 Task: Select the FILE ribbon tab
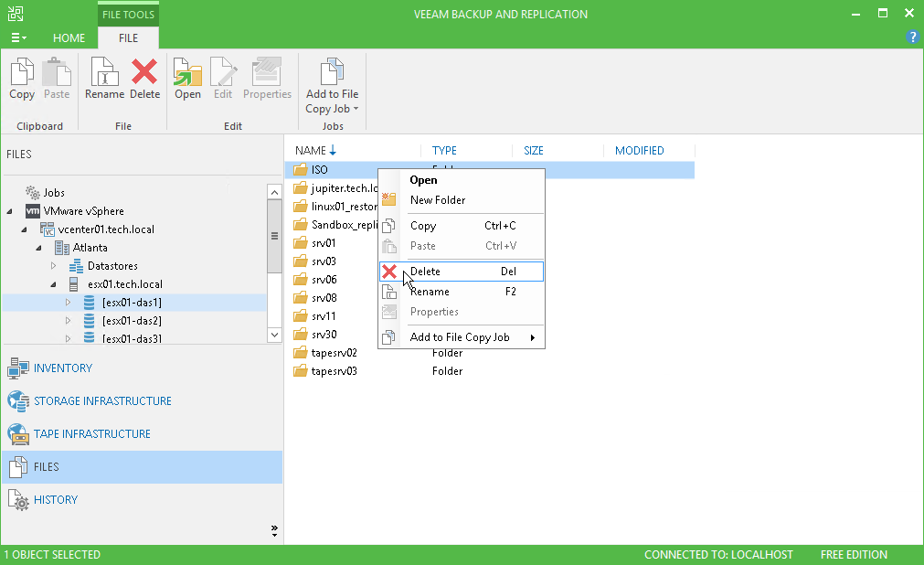tap(128, 37)
